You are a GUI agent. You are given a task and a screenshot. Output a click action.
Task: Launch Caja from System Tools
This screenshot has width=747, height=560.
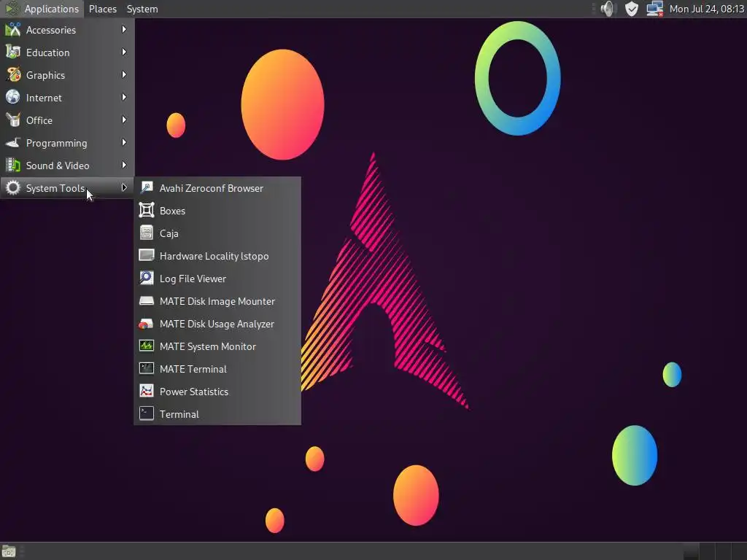click(x=217, y=233)
